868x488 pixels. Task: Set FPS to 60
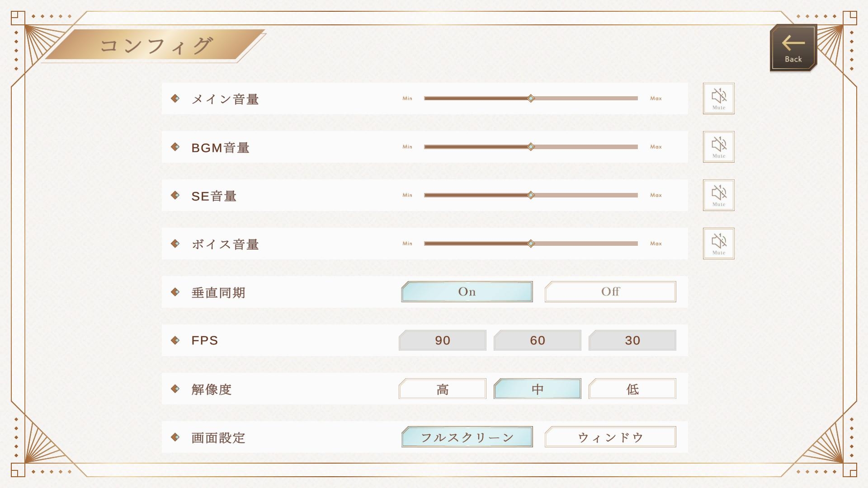537,340
